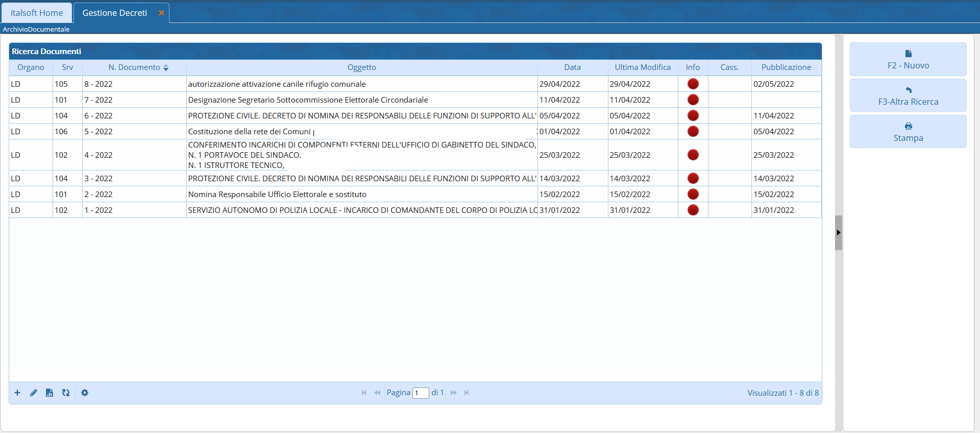
Task: Click the export report file icon
Action: pos(50,393)
